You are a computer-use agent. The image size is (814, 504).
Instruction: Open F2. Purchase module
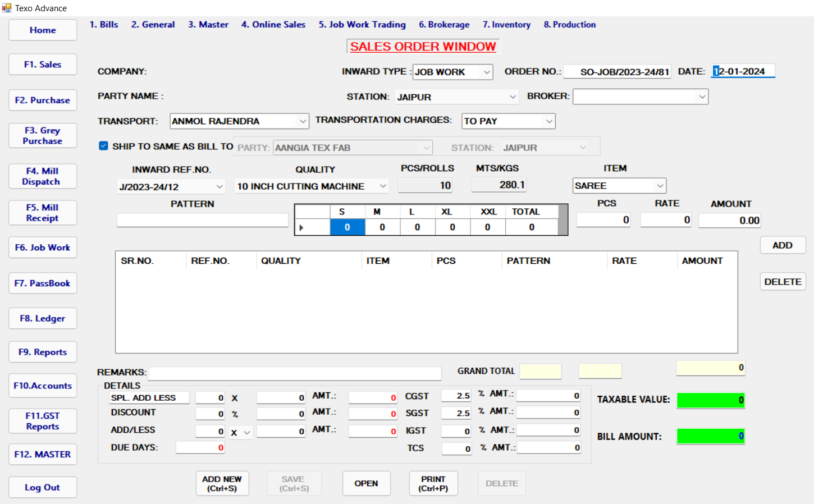pyautogui.click(x=43, y=100)
